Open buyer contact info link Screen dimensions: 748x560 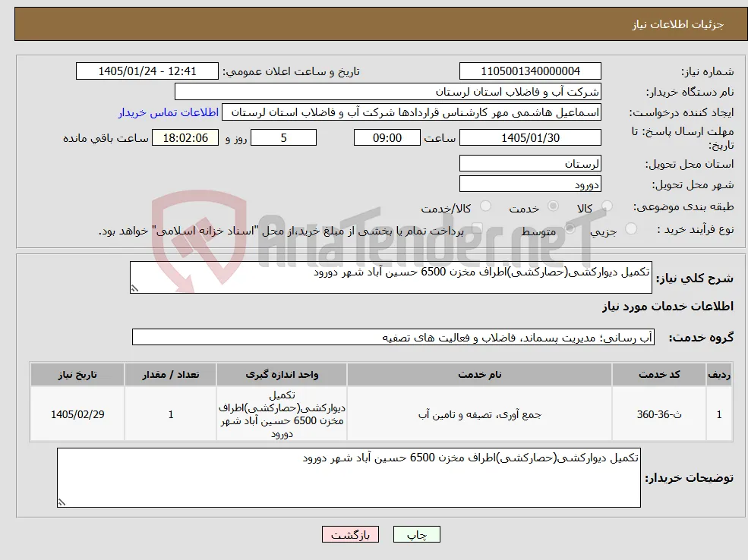169,112
